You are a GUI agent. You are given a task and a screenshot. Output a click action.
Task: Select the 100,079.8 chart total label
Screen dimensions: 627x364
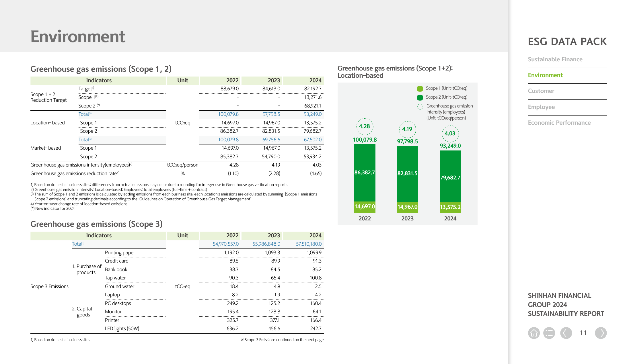point(365,140)
